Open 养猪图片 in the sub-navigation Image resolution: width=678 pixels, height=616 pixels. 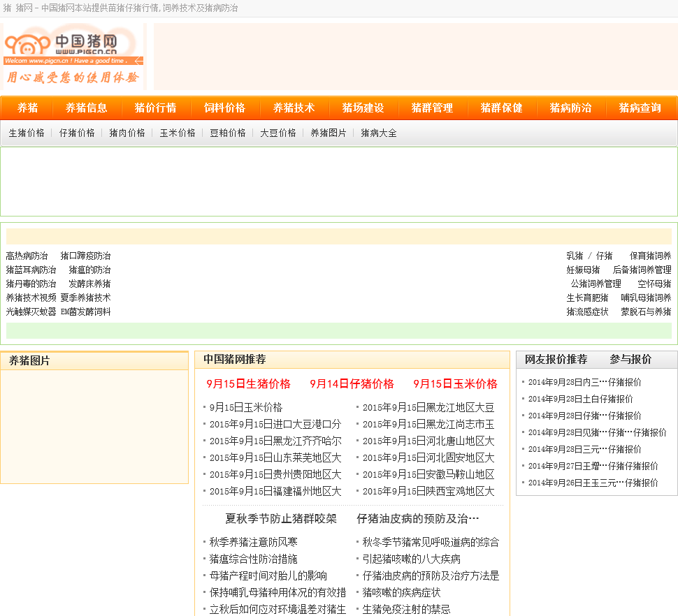[329, 133]
